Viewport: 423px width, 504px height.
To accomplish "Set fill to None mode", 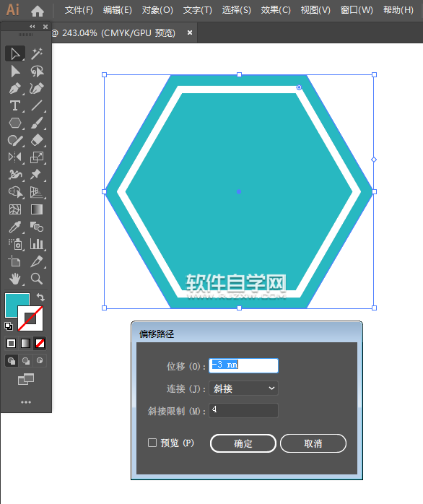I will click(x=40, y=343).
